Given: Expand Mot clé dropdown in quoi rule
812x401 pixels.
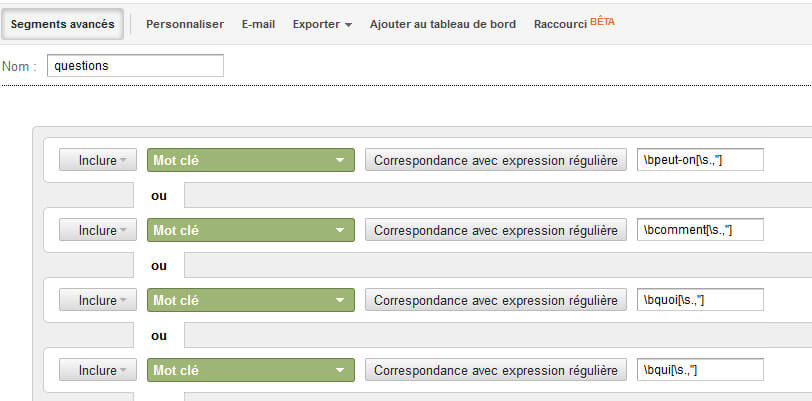Looking at the screenshot, I should [251, 300].
